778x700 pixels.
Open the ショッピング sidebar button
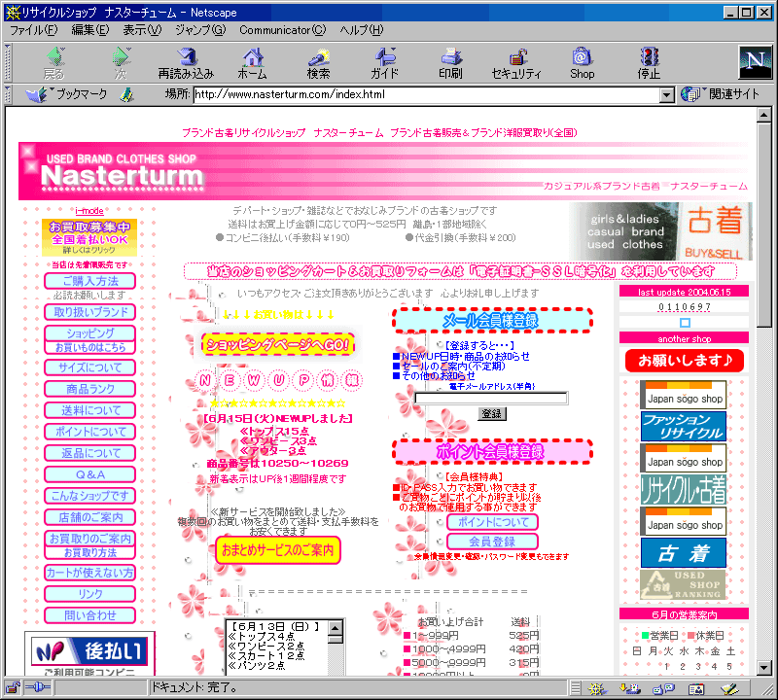[89, 332]
